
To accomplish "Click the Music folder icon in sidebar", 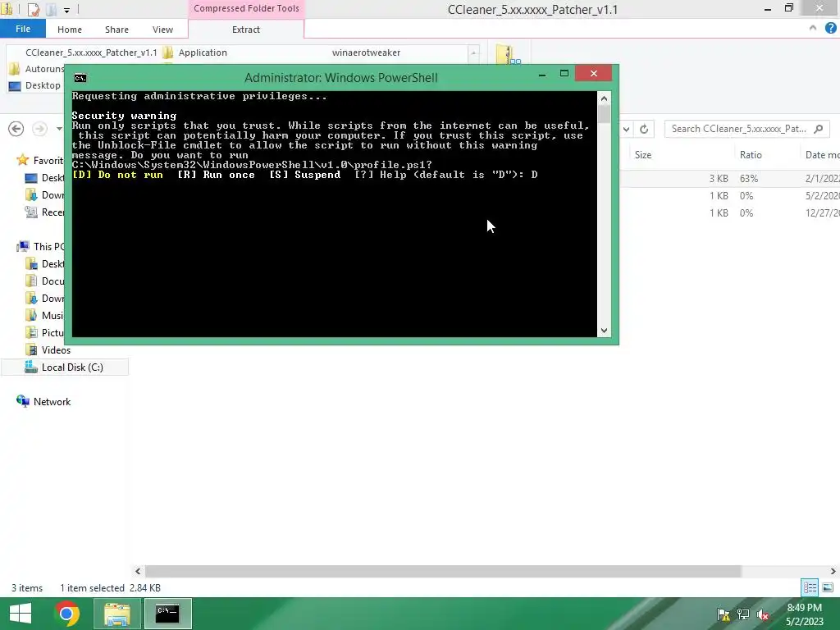I will (31, 315).
